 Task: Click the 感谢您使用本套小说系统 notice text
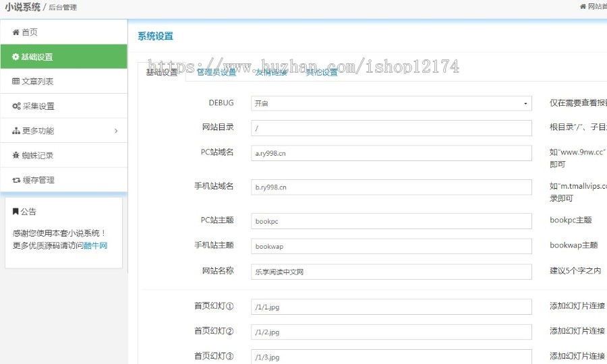coord(59,233)
